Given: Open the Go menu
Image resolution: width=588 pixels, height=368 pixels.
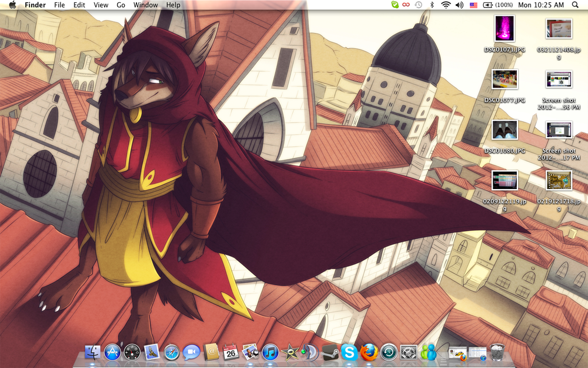Looking at the screenshot, I should click(121, 5).
